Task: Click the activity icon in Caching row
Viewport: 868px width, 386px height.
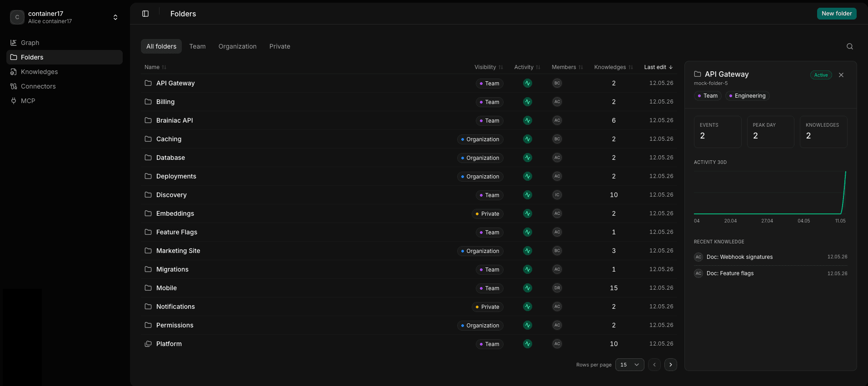Action: pos(528,139)
